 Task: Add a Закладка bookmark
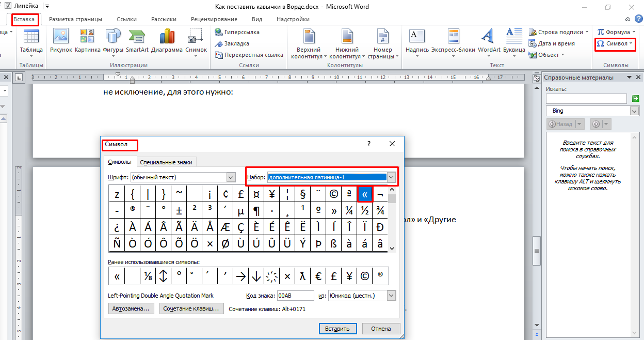[232, 43]
